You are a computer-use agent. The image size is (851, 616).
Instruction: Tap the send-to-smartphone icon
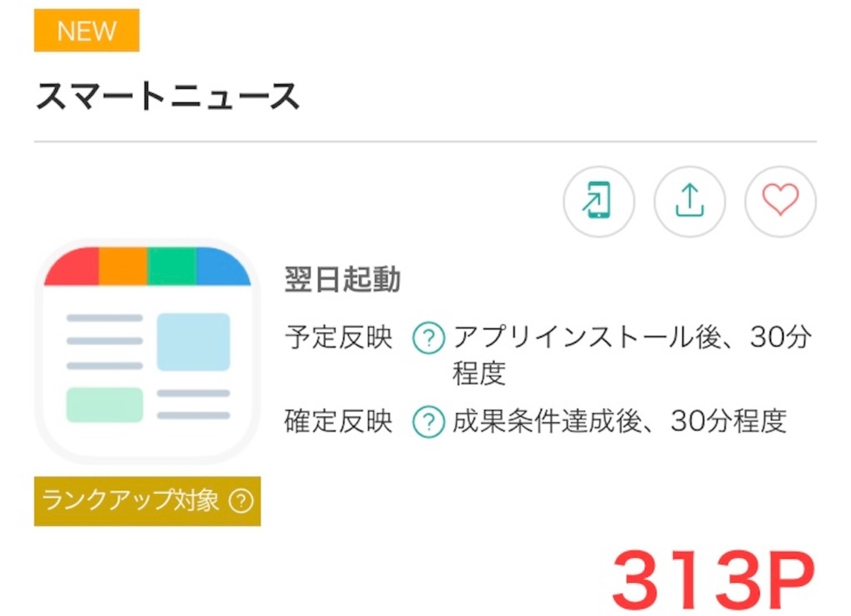point(598,201)
